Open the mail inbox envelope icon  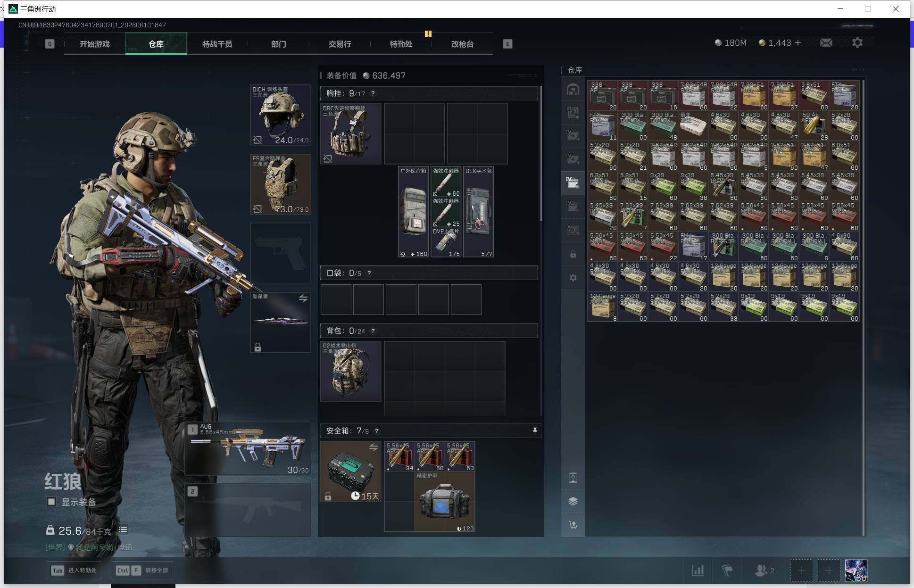(826, 43)
